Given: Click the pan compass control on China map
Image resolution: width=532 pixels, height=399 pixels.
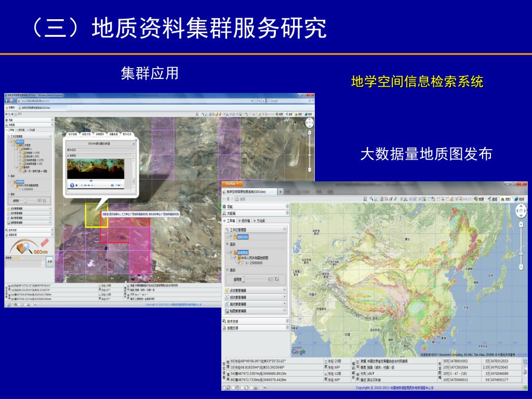Looking at the screenshot, I should coord(521,211).
